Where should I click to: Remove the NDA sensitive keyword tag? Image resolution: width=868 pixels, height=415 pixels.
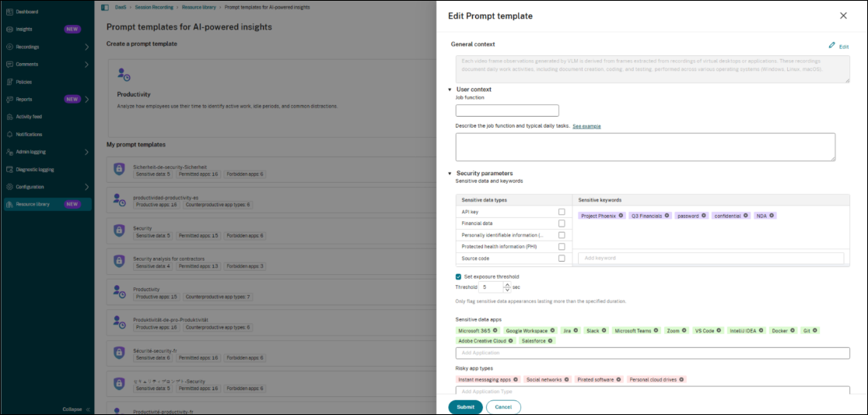click(772, 216)
